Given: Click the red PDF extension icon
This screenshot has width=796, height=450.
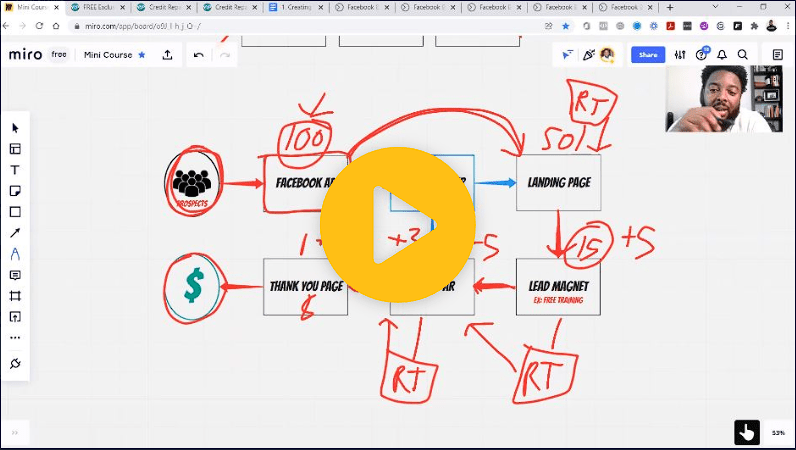Looking at the screenshot, I should (x=671, y=26).
